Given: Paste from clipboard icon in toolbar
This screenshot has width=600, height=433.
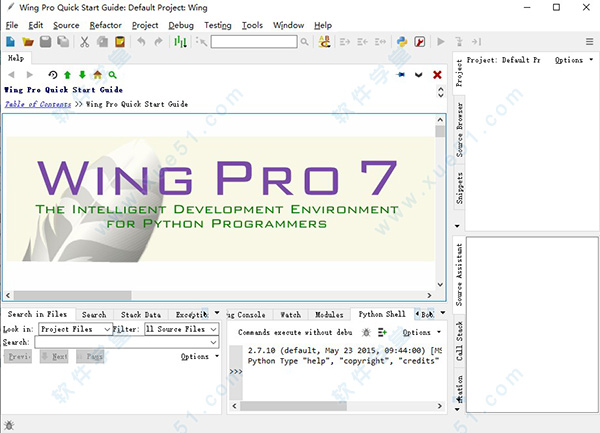Looking at the screenshot, I should 120,41.
